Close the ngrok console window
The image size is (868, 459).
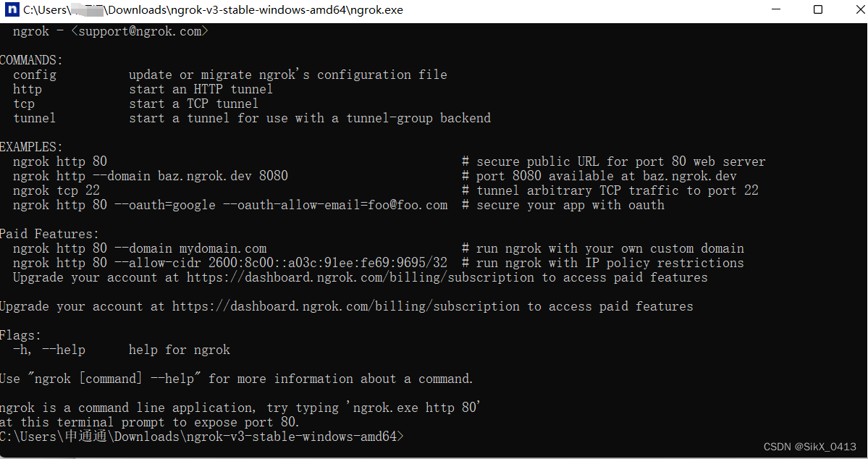point(860,9)
